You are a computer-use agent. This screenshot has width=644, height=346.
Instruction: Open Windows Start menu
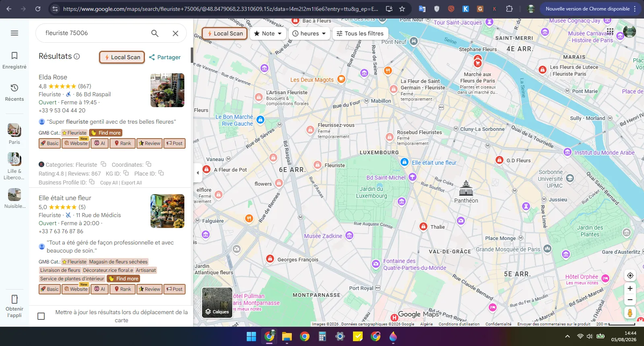[251, 336]
